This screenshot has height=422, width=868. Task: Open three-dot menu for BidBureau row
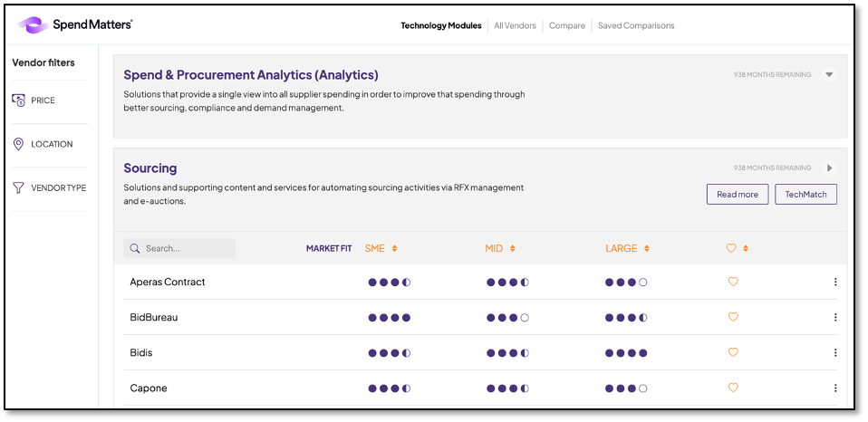coord(834,318)
